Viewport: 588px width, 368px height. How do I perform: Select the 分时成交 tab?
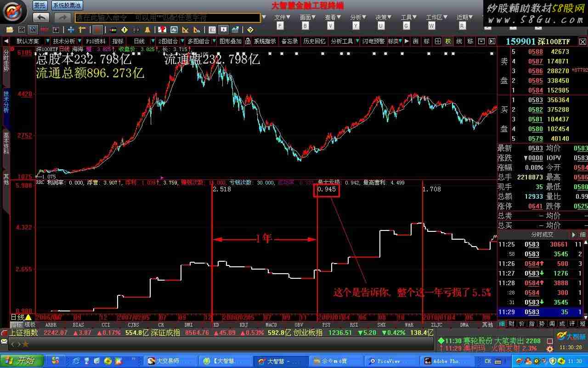pyautogui.click(x=542, y=235)
